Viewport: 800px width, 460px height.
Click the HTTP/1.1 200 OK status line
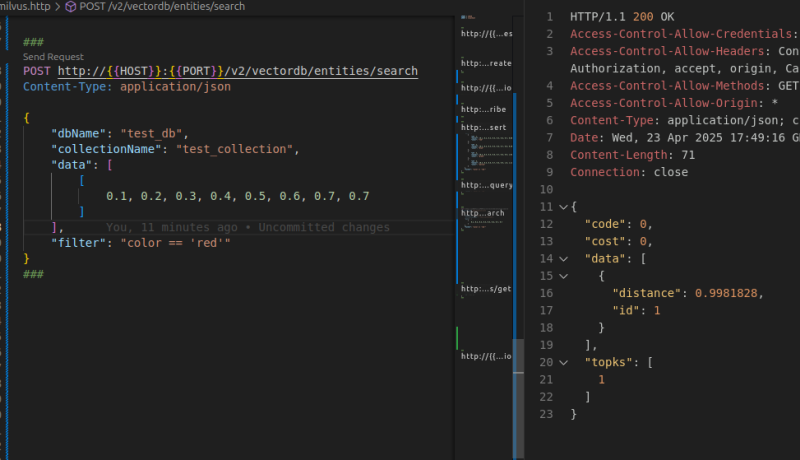(x=619, y=17)
